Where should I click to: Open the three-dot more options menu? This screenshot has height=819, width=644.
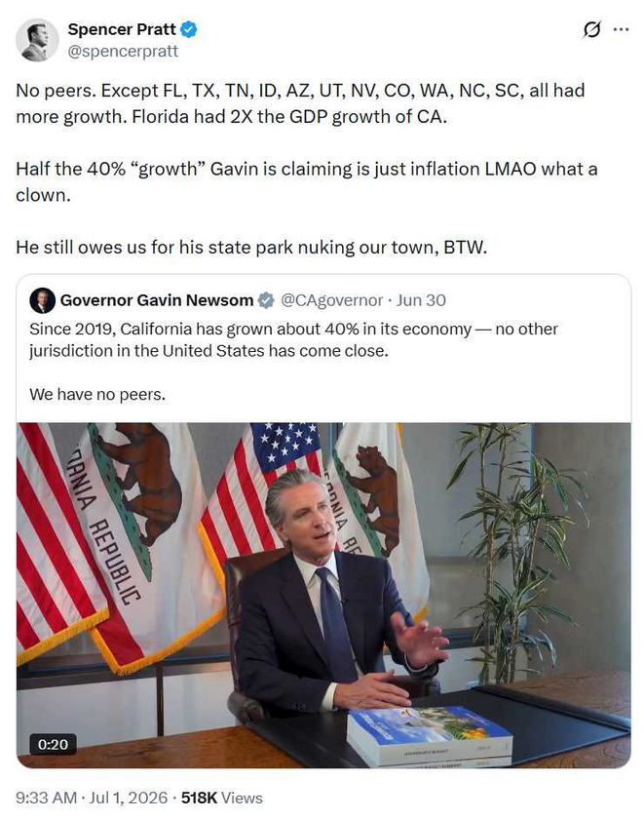point(621,30)
